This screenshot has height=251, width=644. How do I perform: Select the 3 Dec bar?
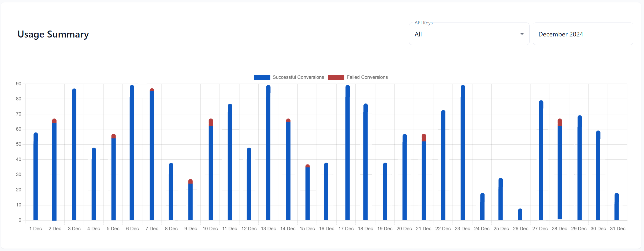pos(74,154)
